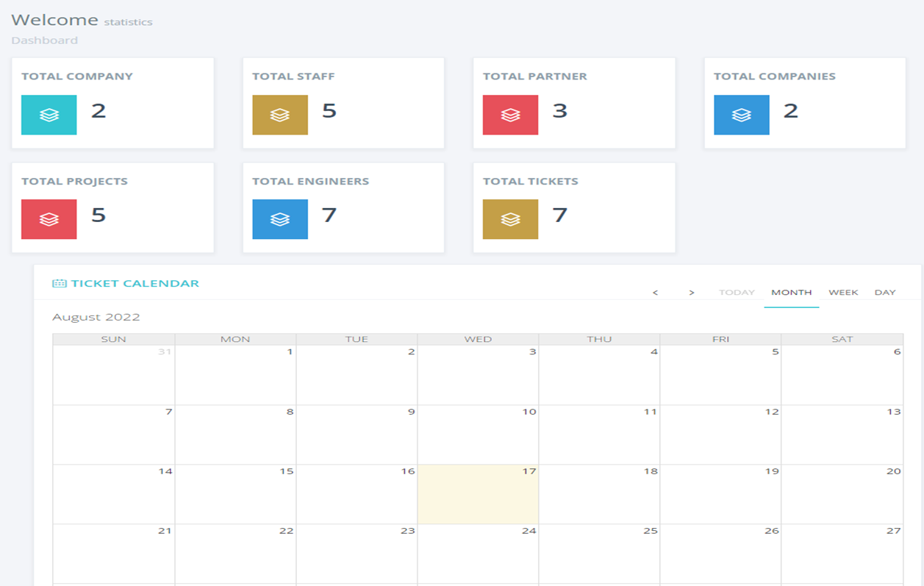Click the red Total Projects stack icon

point(49,219)
